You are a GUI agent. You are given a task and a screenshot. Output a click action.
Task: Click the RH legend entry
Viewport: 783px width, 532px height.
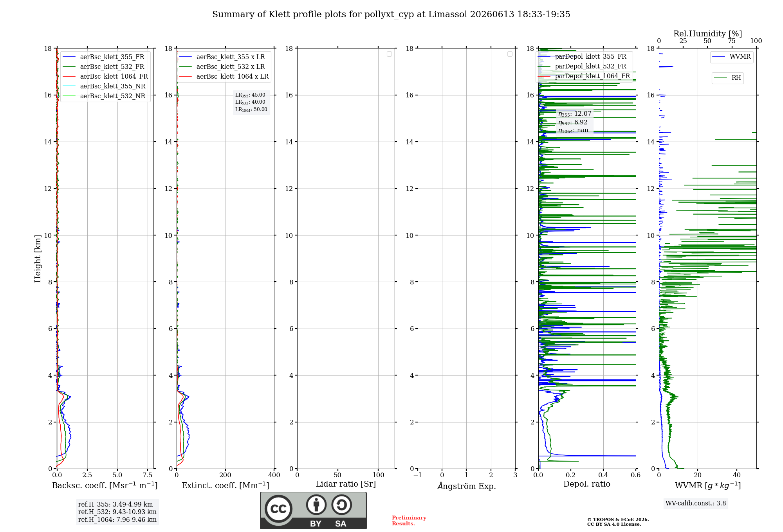[x=728, y=78]
